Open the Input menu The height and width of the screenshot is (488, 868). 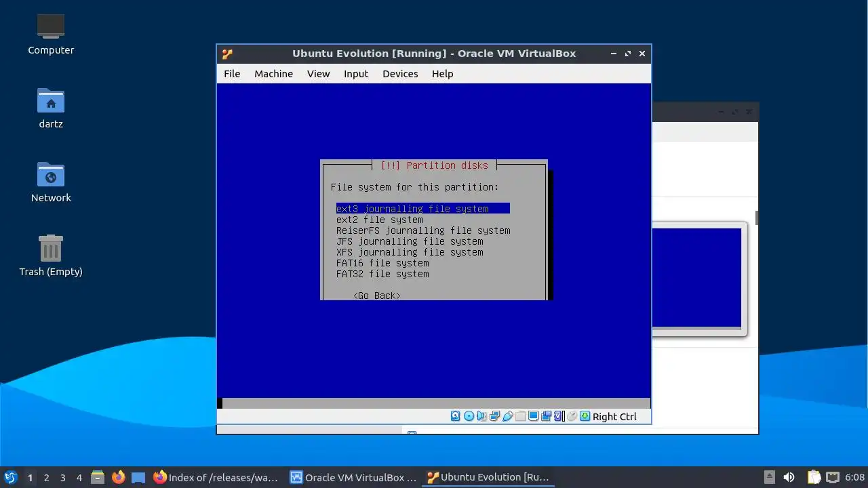click(356, 74)
